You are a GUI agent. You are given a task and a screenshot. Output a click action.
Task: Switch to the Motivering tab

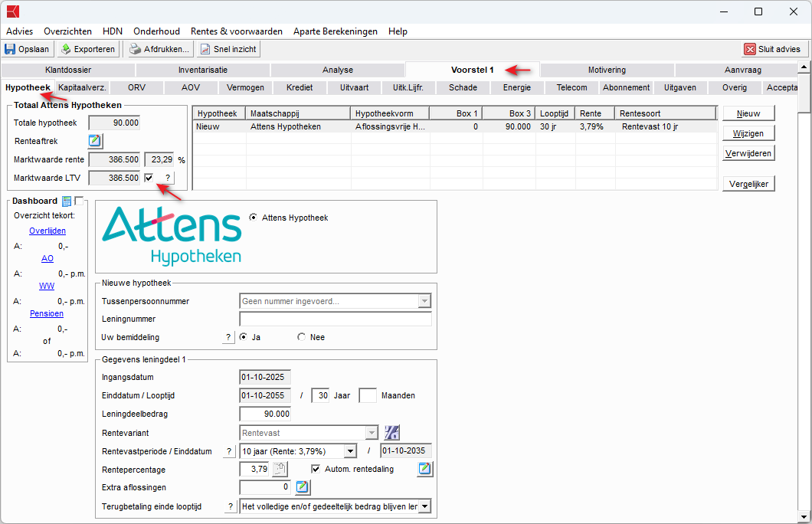pyautogui.click(x=607, y=70)
